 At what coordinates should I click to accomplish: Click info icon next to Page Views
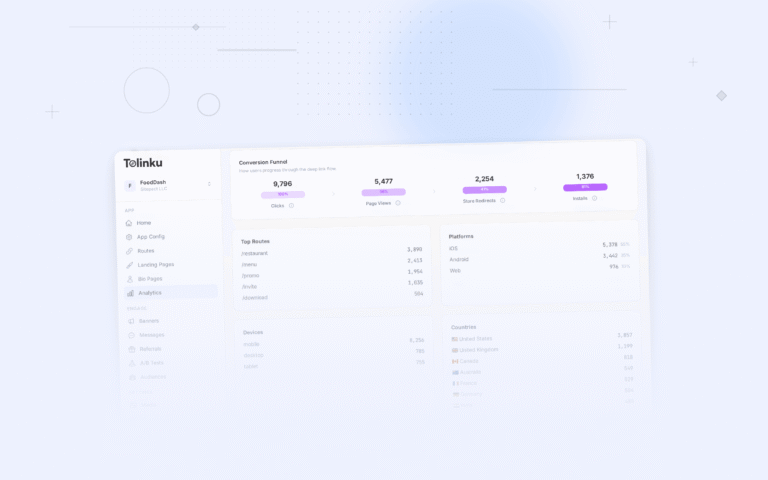[398, 203]
